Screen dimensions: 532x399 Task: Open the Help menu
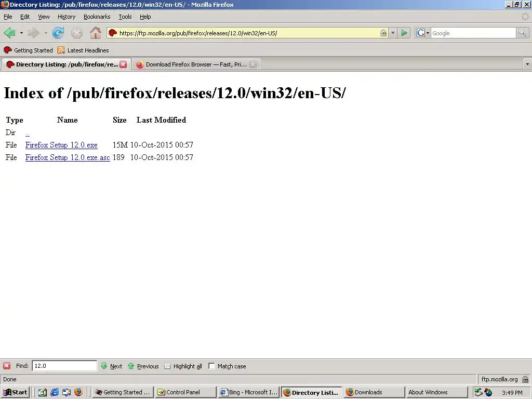coord(145,17)
